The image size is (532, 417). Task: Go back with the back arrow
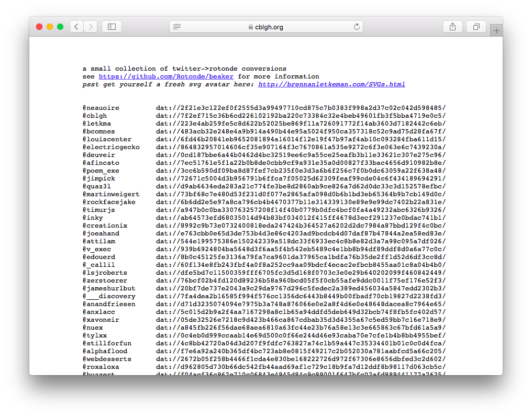76,27
